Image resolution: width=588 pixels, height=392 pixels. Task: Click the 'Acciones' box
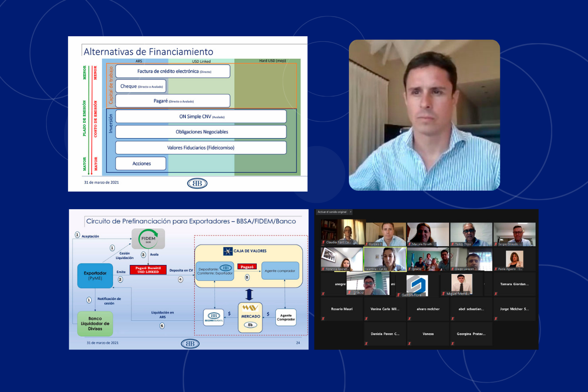pos(141,163)
